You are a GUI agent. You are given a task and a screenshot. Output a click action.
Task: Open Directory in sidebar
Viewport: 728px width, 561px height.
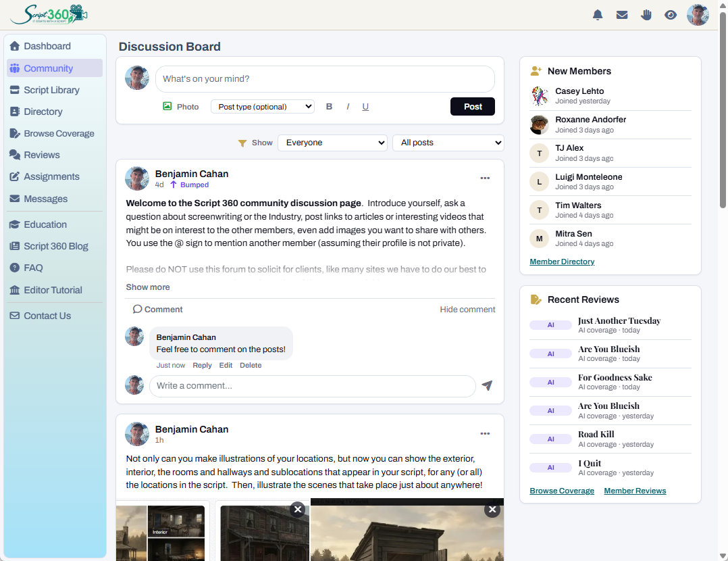coord(55,112)
